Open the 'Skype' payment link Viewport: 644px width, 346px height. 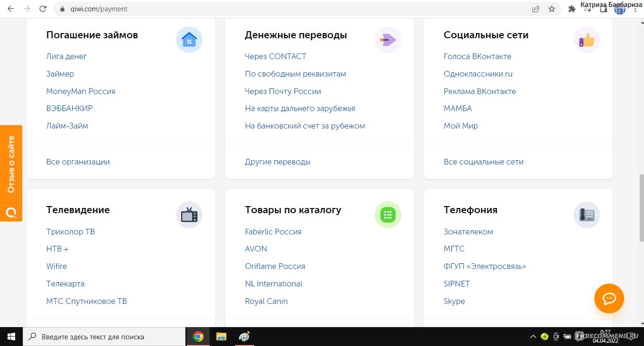tap(454, 301)
